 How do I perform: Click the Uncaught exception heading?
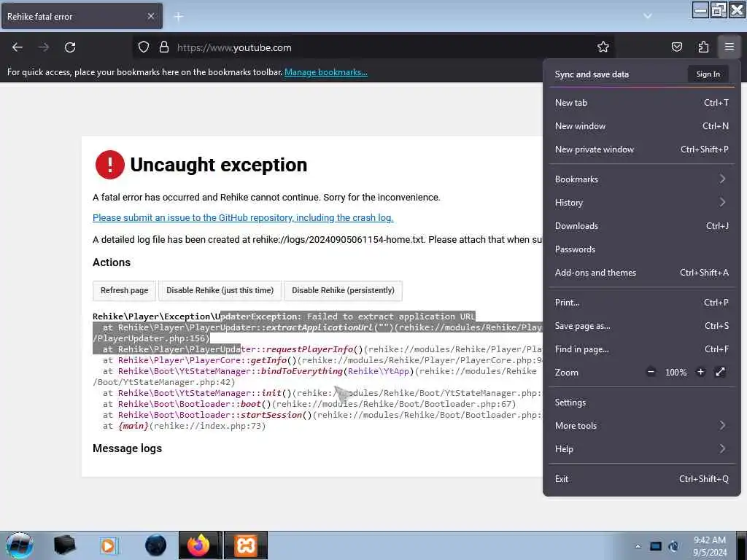click(219, 165)
